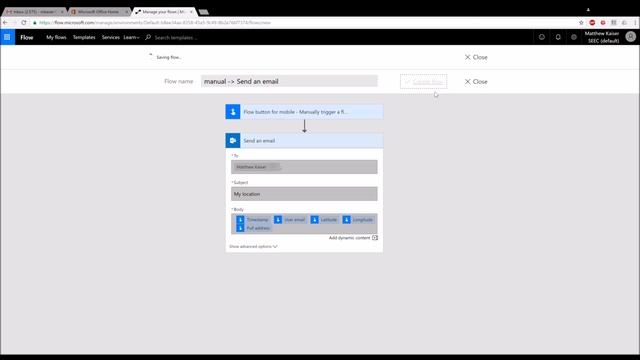
Task: Close the Saving flow notification bar
Action: [x=476, y=57]
